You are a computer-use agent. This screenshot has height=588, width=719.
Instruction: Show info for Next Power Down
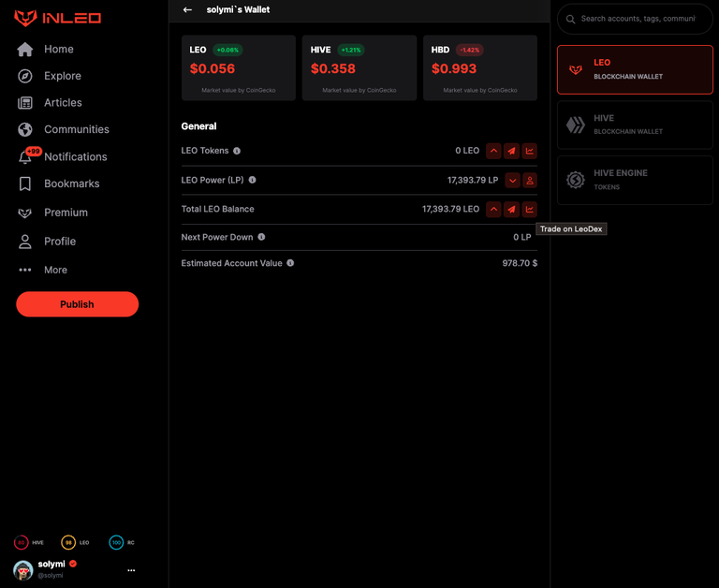(x=261, y=237)
